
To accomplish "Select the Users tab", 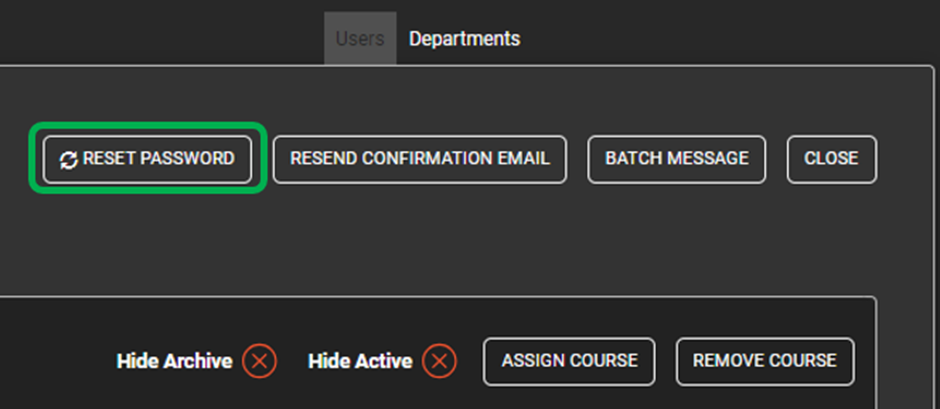I will 360,39.
